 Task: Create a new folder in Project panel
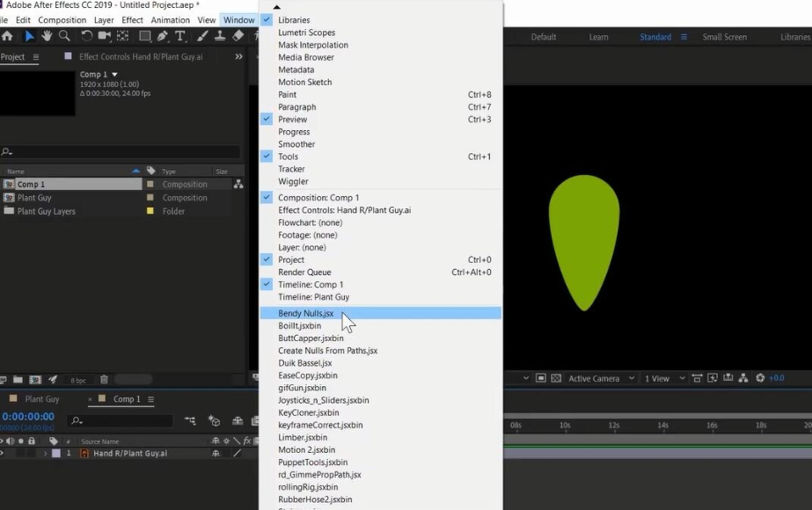point(18,380)
